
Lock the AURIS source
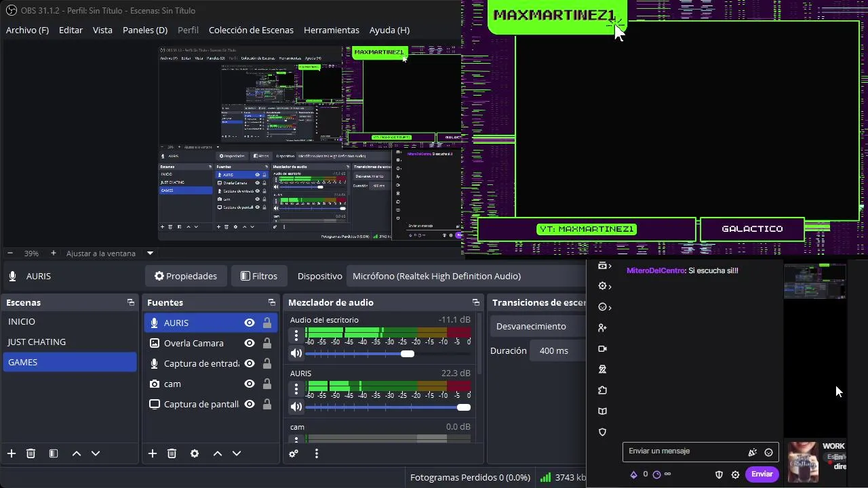267,323
